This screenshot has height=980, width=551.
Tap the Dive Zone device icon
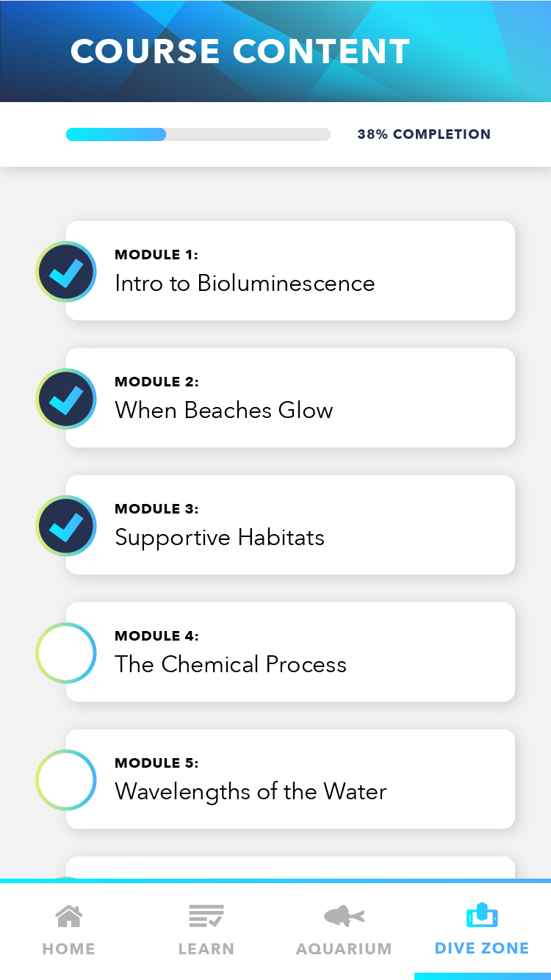click(482, 916)
